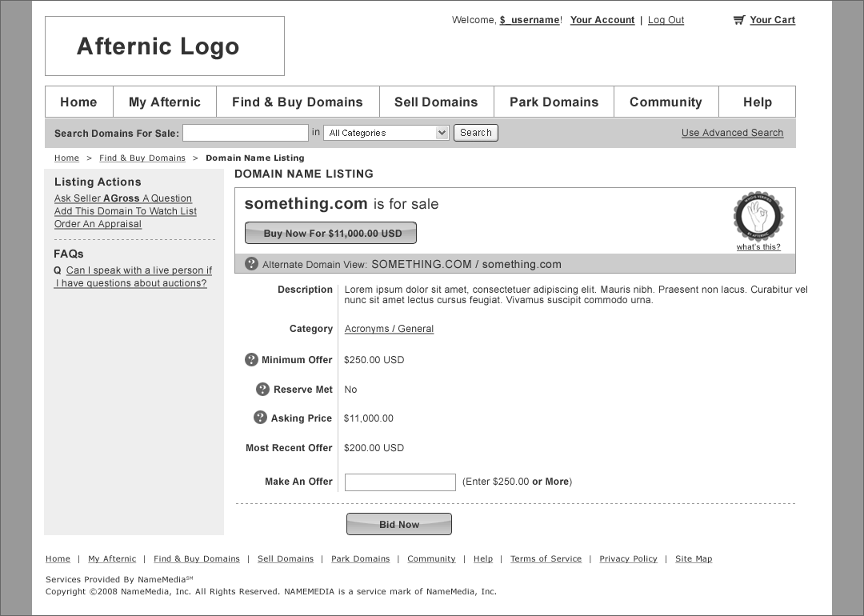864x616 pixels.
Task: Click Sell Domains in the footer
Action: tap(286, 558)
